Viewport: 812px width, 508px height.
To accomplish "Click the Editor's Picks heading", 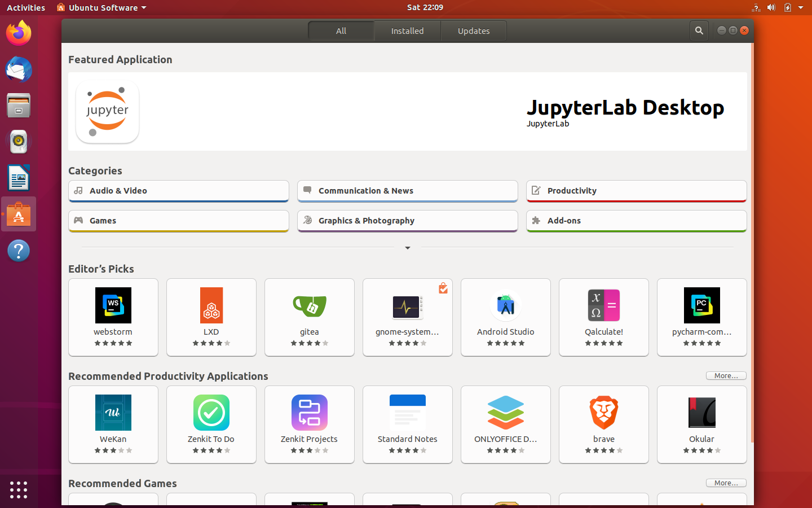I will (101, 269).
